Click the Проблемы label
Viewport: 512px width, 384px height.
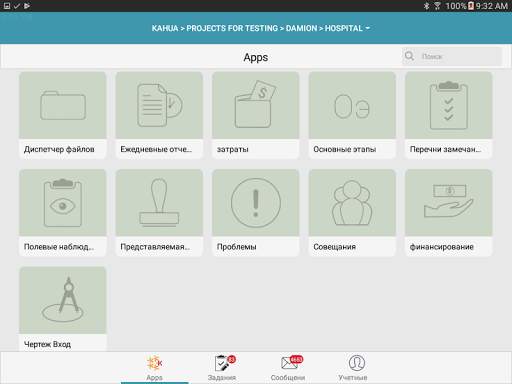click(x=237, y=247)
